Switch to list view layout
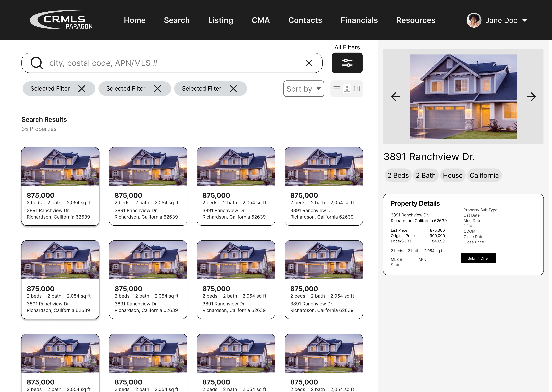 tap(336, 89)
